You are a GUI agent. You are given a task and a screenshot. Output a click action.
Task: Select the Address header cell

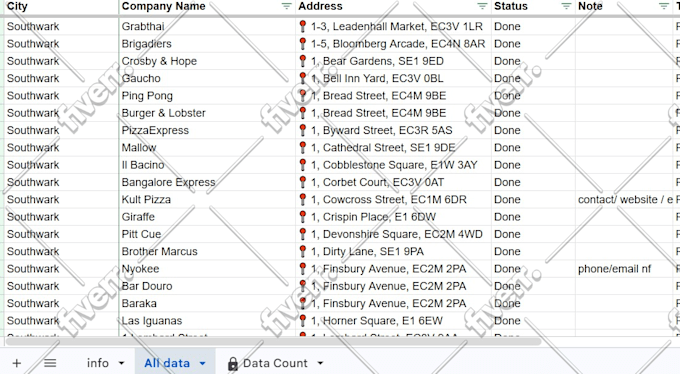(393, 7)
